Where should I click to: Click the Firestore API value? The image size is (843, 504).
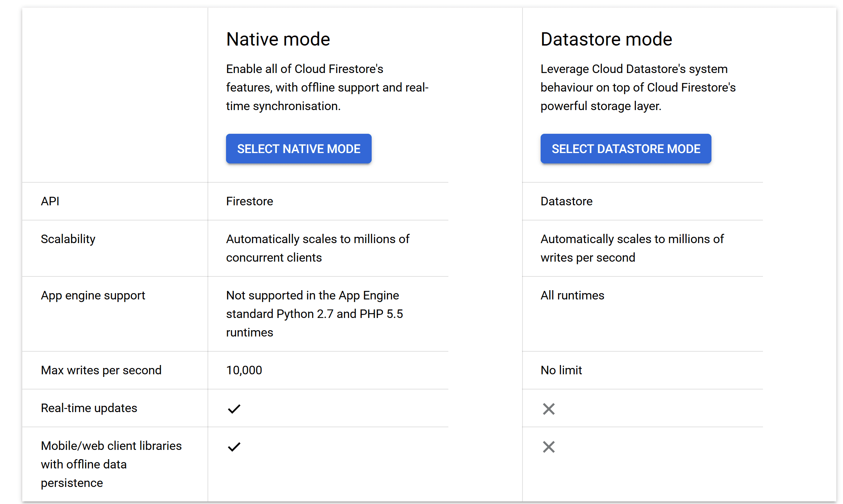coord(249,201)
